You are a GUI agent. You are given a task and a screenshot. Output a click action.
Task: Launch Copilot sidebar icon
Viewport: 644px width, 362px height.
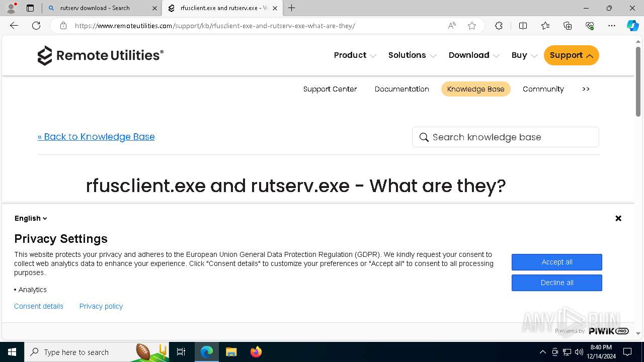tap(632, 26)
